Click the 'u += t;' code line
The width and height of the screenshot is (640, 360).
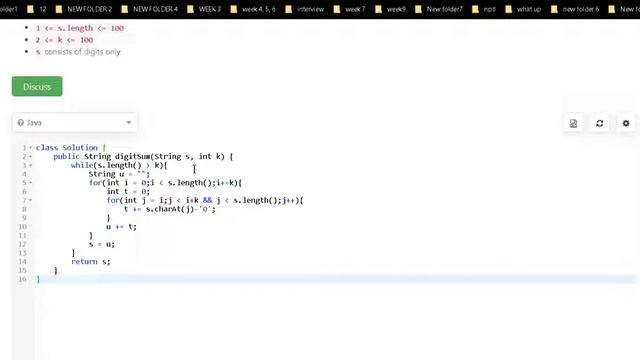pos(121,227)
